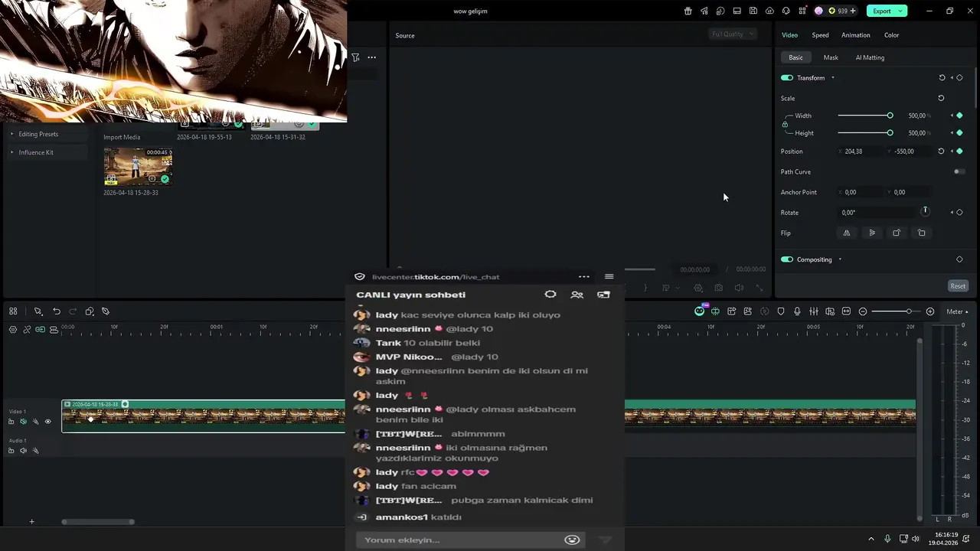The image size is (980, 551).
Task: Click the Width scale slider handle
Action: pos(890,116)
